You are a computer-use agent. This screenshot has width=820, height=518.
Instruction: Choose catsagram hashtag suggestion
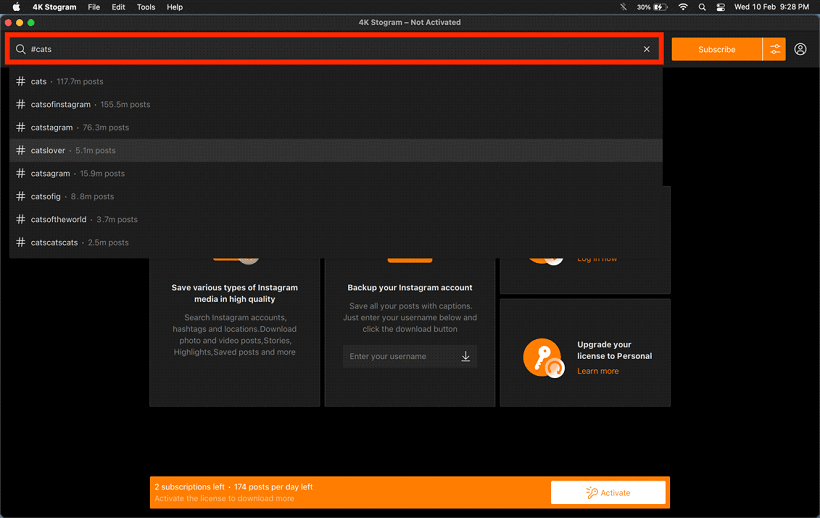coord(336,174)
